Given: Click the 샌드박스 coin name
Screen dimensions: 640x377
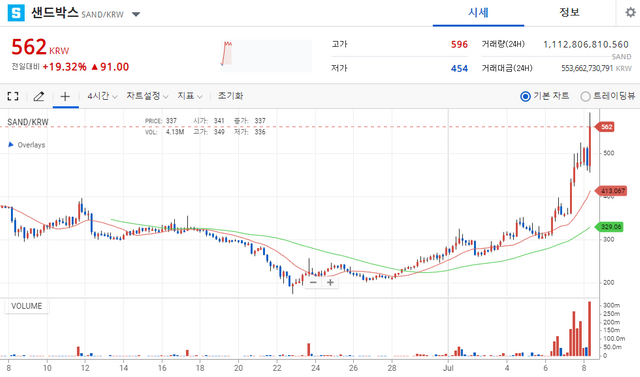Looking at the screenshot, I should click(x=55, y=13).
